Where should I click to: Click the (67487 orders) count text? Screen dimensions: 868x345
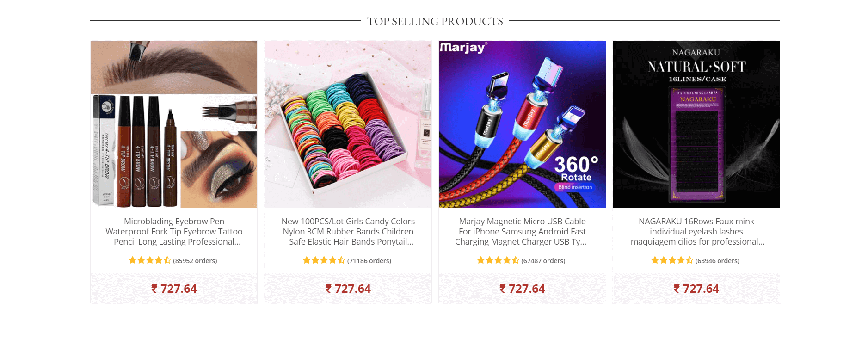(543, 261)
